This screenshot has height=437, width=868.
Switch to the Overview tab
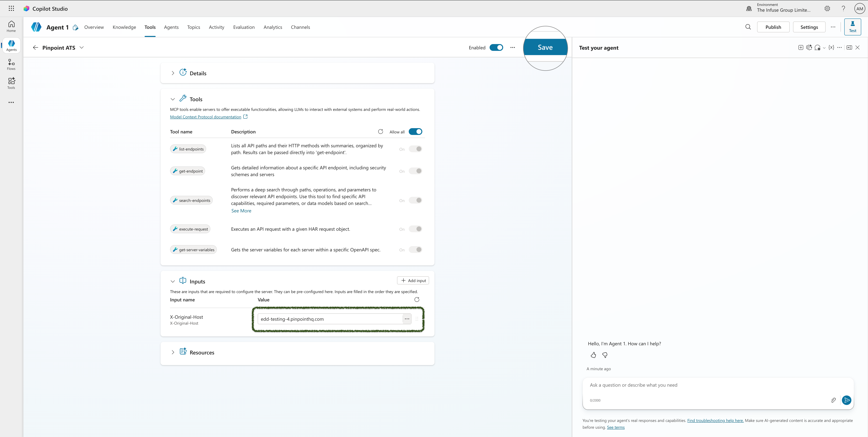click(94, 27)
